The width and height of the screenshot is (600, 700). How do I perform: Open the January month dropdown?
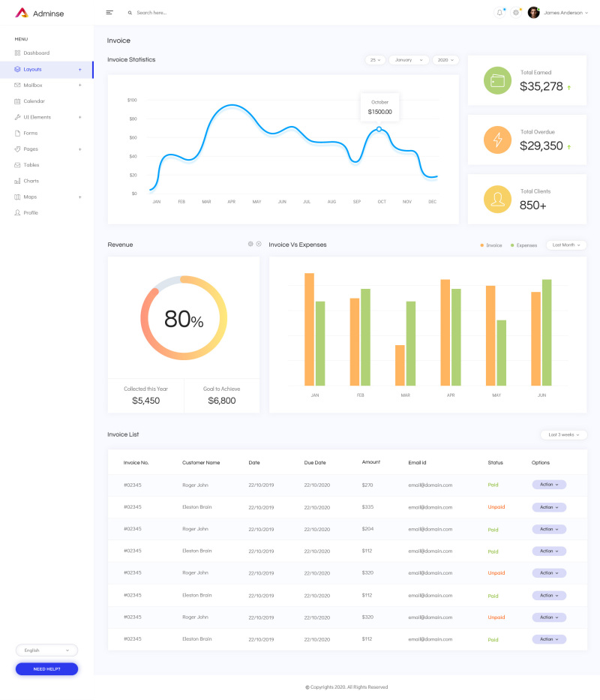408,59
